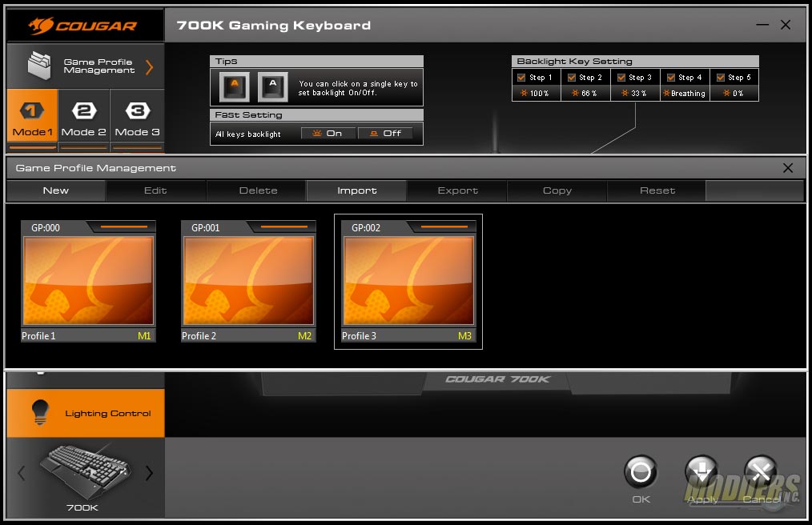Expand the Game Profile Management arrow
The height and width of the screenshot is (525, 812).
(x=149, y=66)
